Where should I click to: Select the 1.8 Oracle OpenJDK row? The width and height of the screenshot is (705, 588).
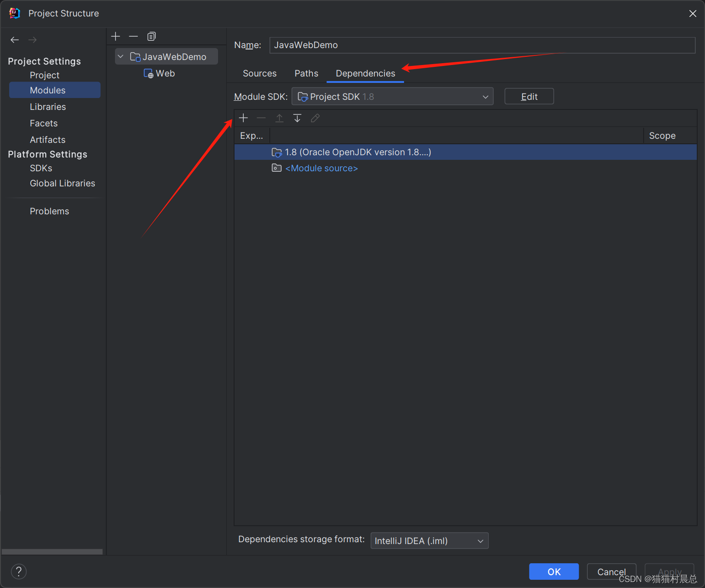click(x=465, y=152)
